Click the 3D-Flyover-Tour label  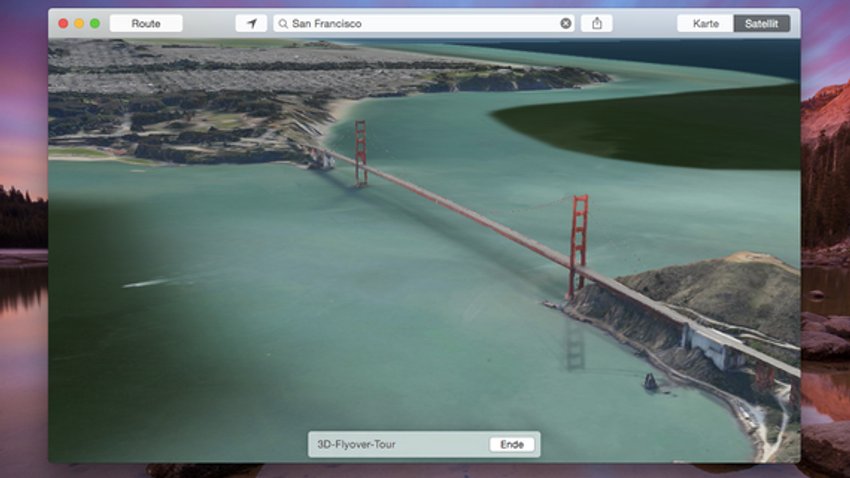tap(356, 444)
